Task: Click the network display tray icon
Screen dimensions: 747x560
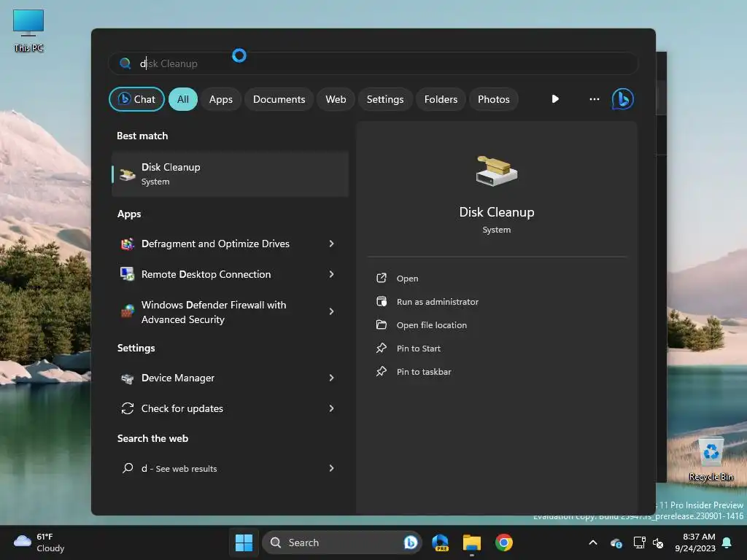Action: point(639,542)
